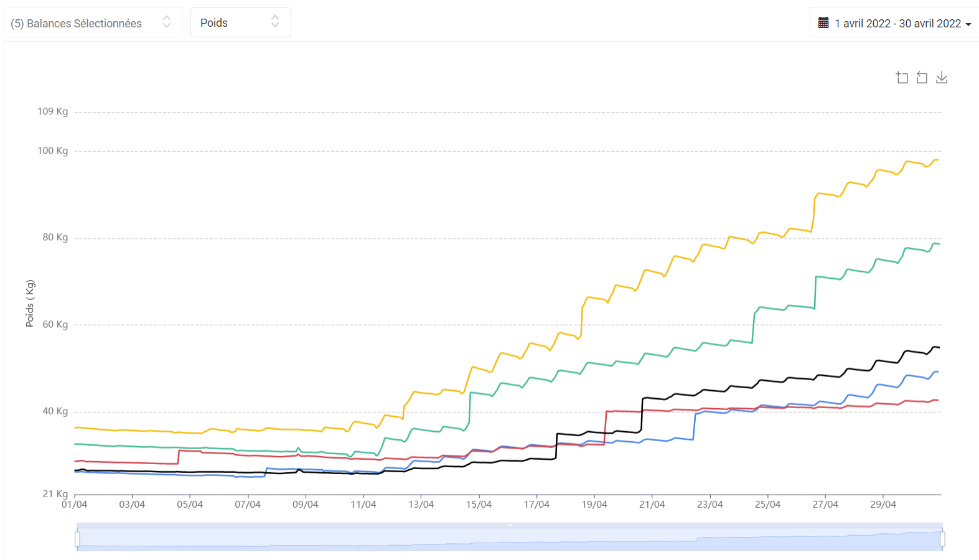This screenshot has height=560, width=979.
Task: Reset chart zoom with restore icon
Action: tap(922, 78)
